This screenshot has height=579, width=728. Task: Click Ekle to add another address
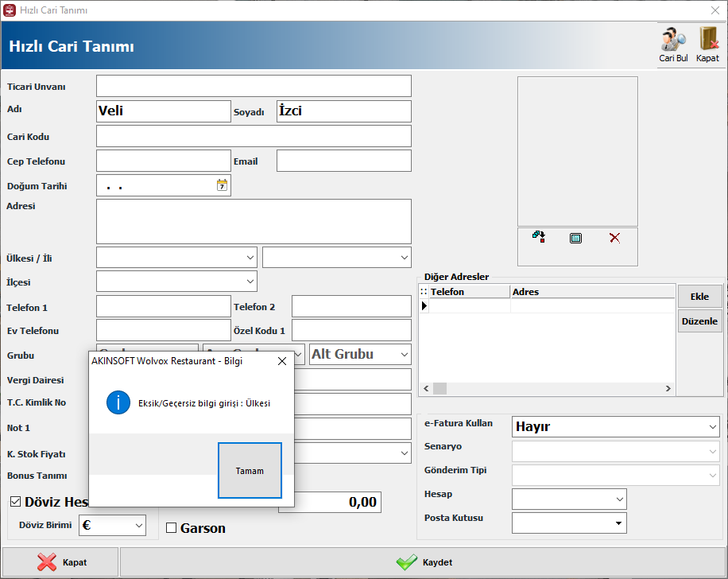coord(699,297)
